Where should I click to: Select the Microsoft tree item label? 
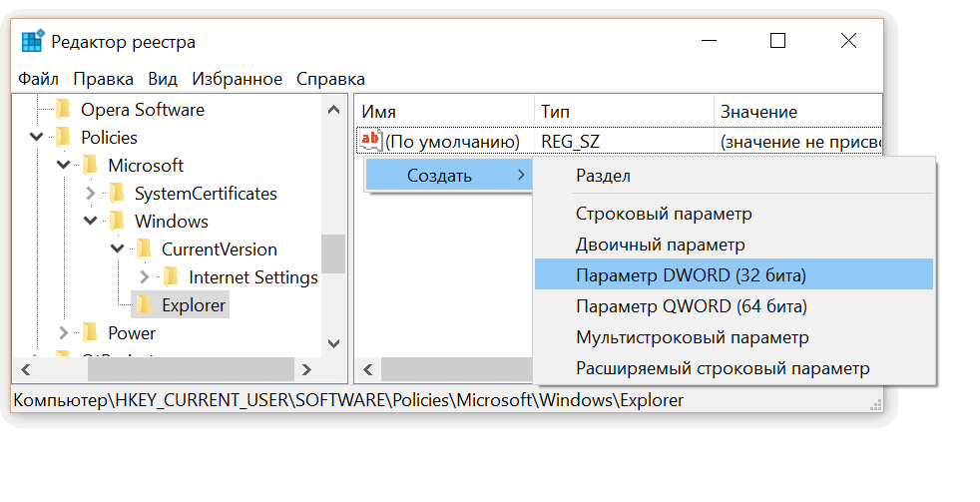click(x=146, y=166)
